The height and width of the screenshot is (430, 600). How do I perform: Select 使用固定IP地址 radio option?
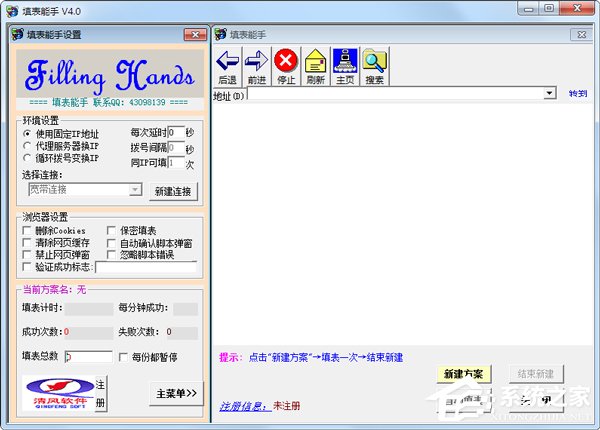pos(27,134)
